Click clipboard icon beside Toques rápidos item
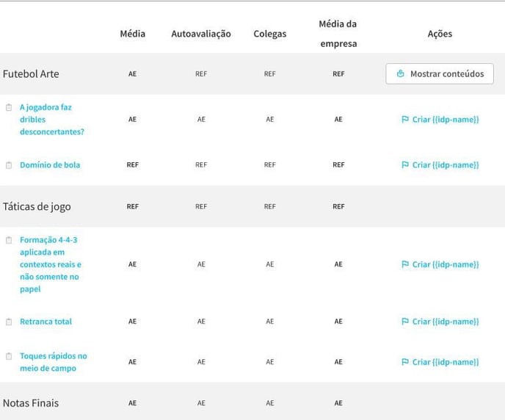This screenshot has height=420, width=505. (x=9, y=356)
